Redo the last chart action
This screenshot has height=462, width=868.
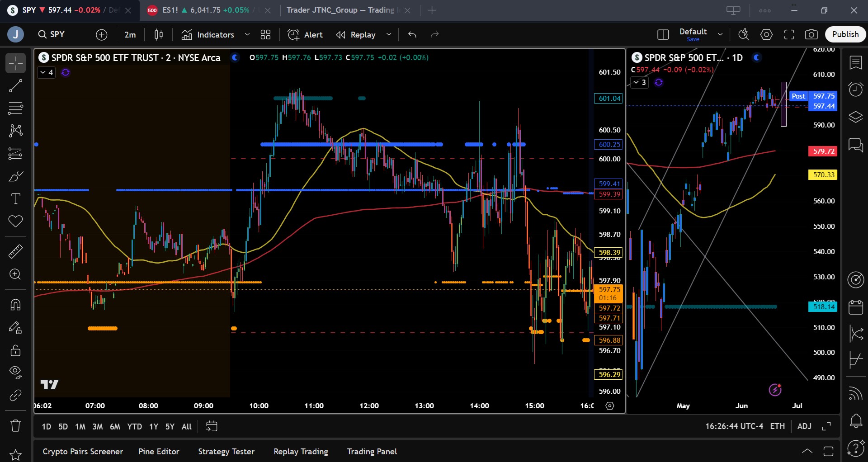pos(435,34)
